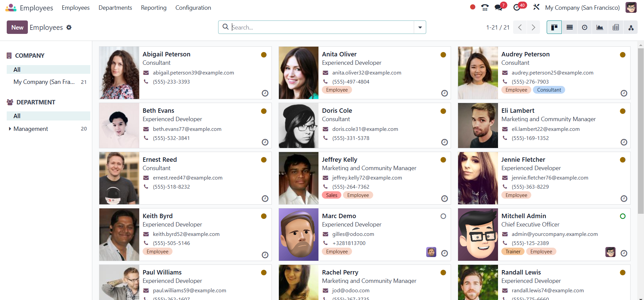Viewport: 644px width, 300px height.
Task: Click email anita.oliver32@example.com
Action: [366, 72]
